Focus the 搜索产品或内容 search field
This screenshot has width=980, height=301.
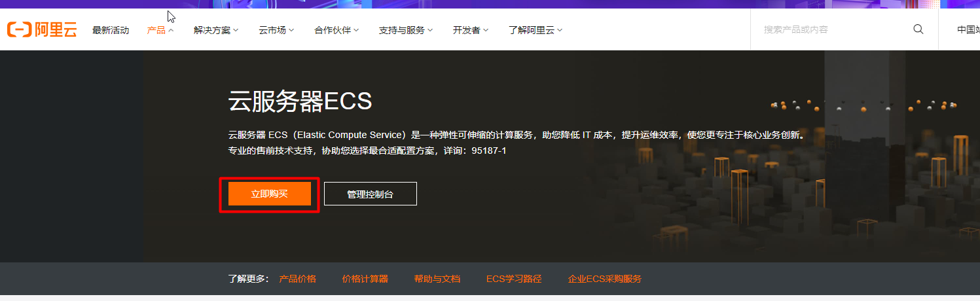coord(831,29)
